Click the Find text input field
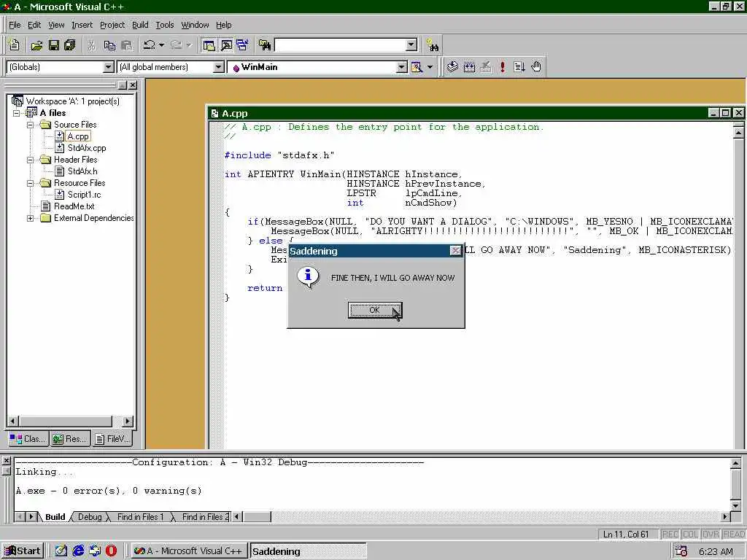 [341, 45]
